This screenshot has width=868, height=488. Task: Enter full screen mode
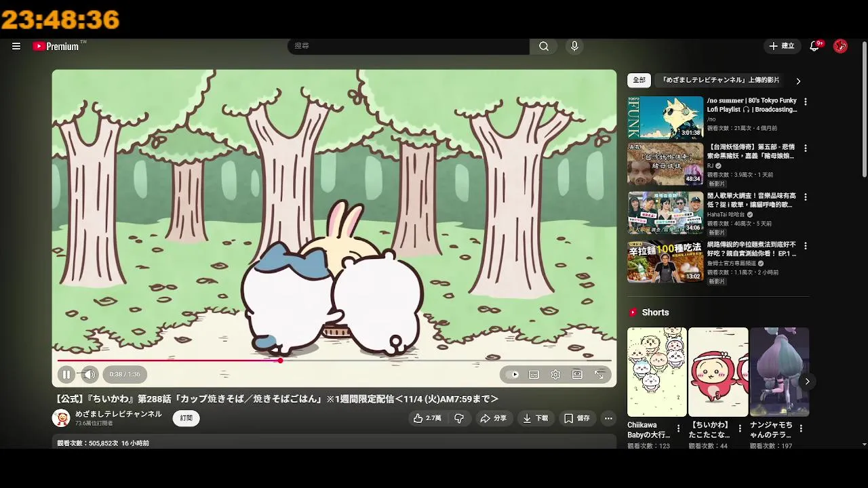tap(599, 374)
